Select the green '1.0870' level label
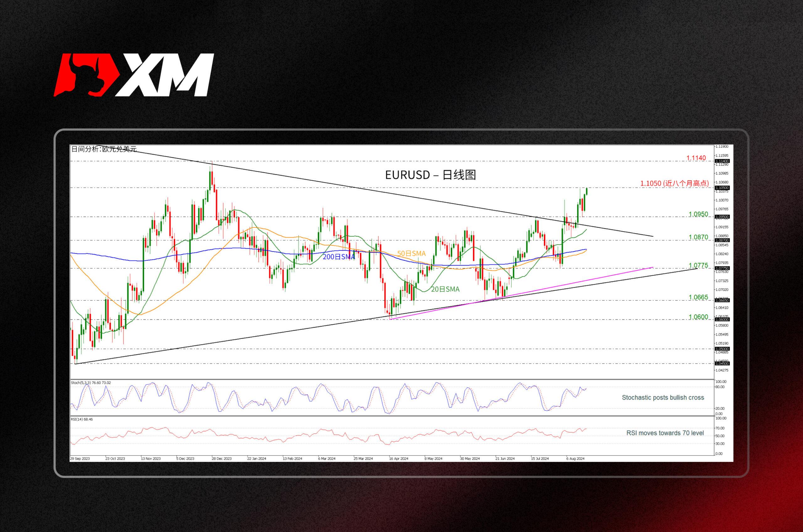This screenshot has width=803, height=532. tap(698, 237)
